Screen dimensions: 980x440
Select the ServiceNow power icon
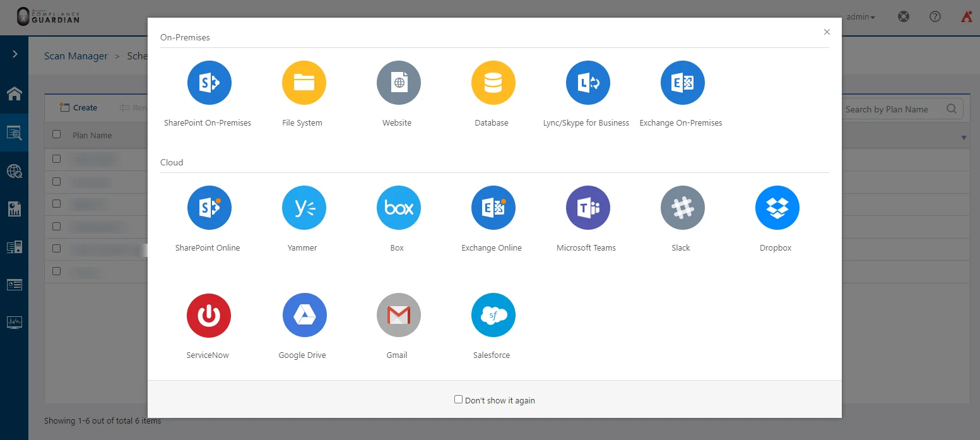coord(209,315)
